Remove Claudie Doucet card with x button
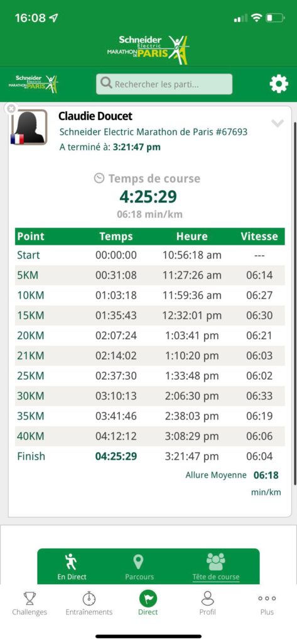Image resolution: width=297 pixels, height=644 pixels. point(11,108)
